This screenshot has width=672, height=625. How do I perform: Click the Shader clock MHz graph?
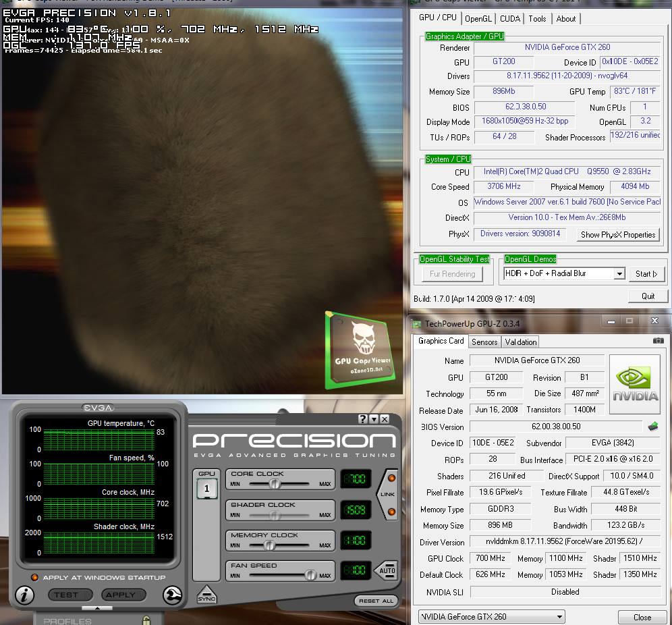[99, 542]
